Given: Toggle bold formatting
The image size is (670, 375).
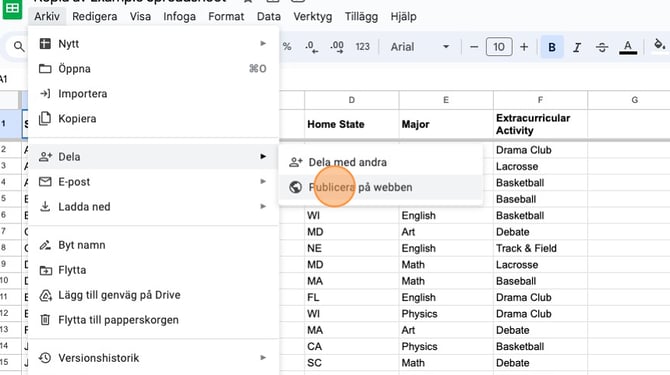Looking at the screenshot, I should (552, 47).
